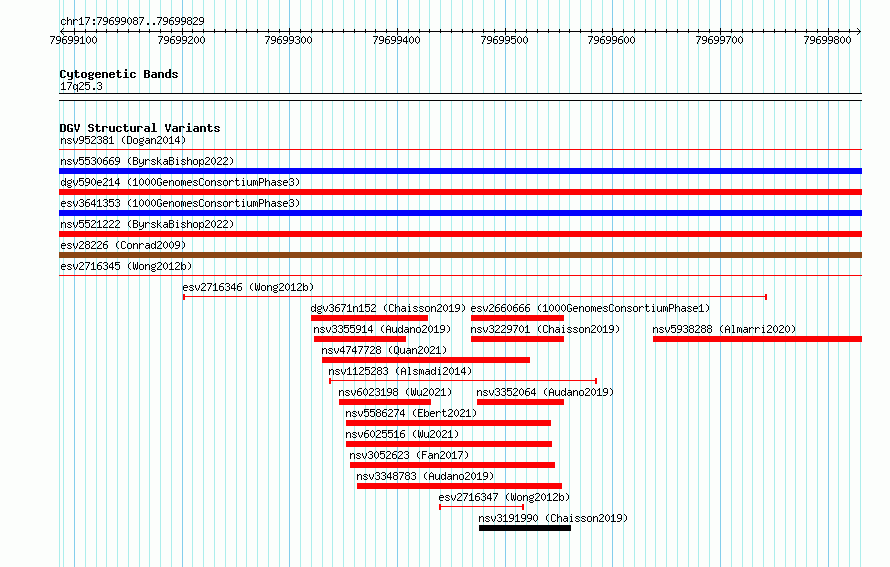Click the nsv952381 (Dogan2014) variant label
Image resolution: width=890 pixels, height=567 pixels.
(123, 140)
